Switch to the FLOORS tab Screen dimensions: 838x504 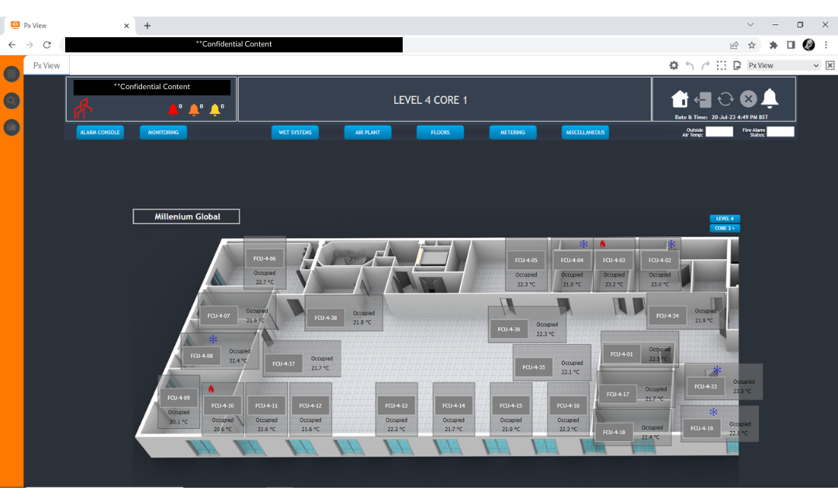tap(440, 132)
